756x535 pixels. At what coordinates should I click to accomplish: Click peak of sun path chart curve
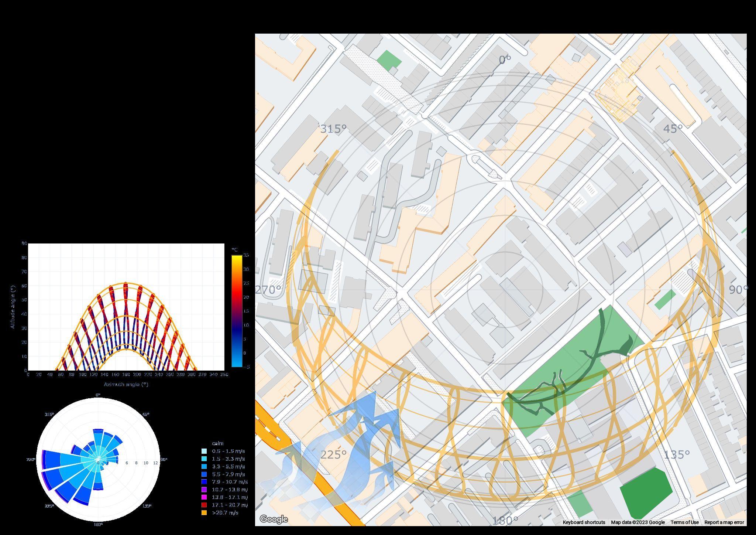tap(126, 283)
